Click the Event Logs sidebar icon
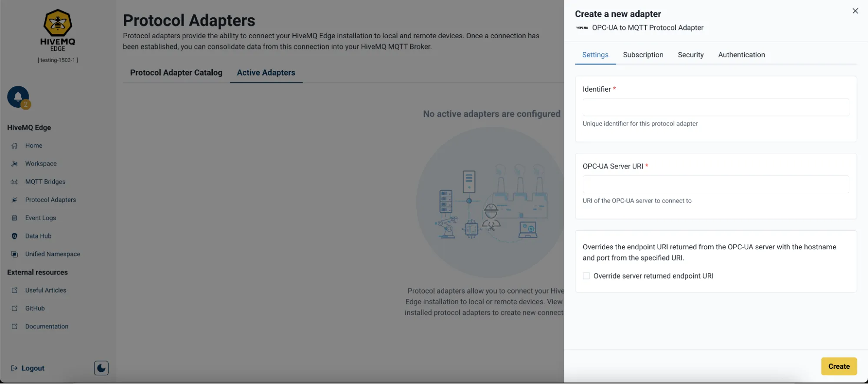 coord(14,218)
